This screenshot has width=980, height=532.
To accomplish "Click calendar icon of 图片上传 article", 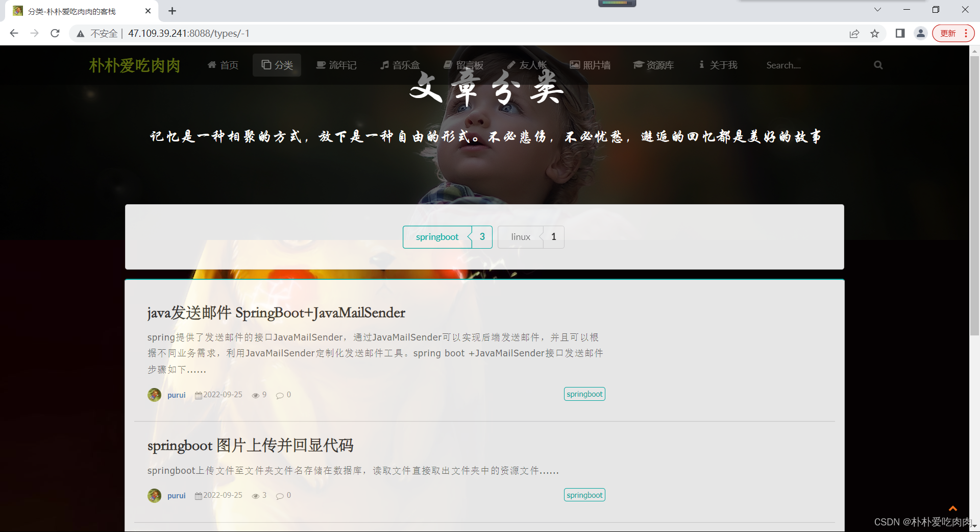I will point(198,496).
